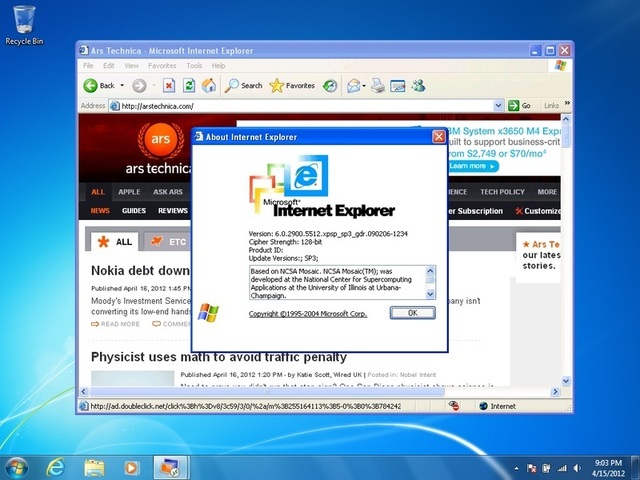Click scroll up arrow in credits box
Viewport: 640px width, 480px height.
pos(430,271)
